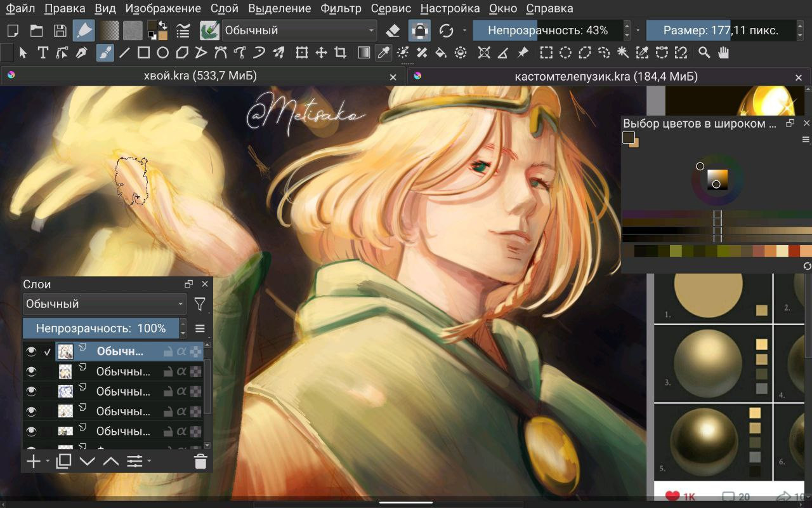
Task: Expand arrow between opacity and size sliders
Action: click(x=638, y=30)
